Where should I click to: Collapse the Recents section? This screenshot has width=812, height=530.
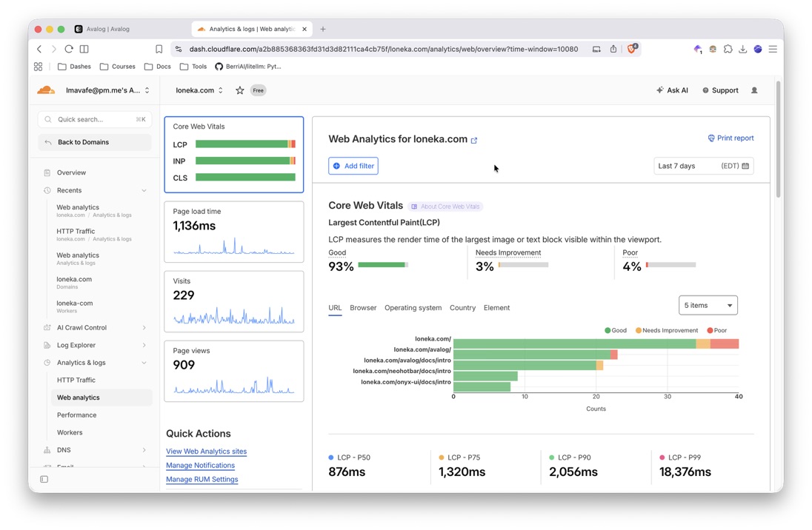click(144, 190)
